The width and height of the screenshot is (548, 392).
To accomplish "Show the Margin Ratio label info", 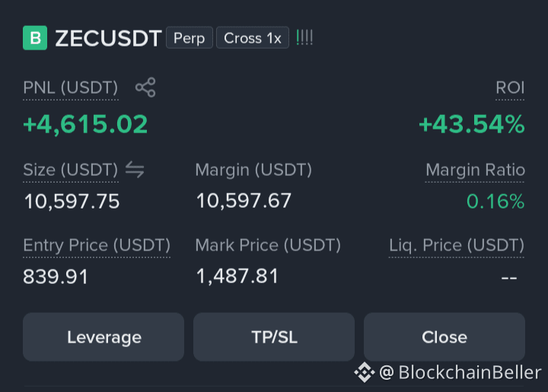I will [x=475, y=171].
